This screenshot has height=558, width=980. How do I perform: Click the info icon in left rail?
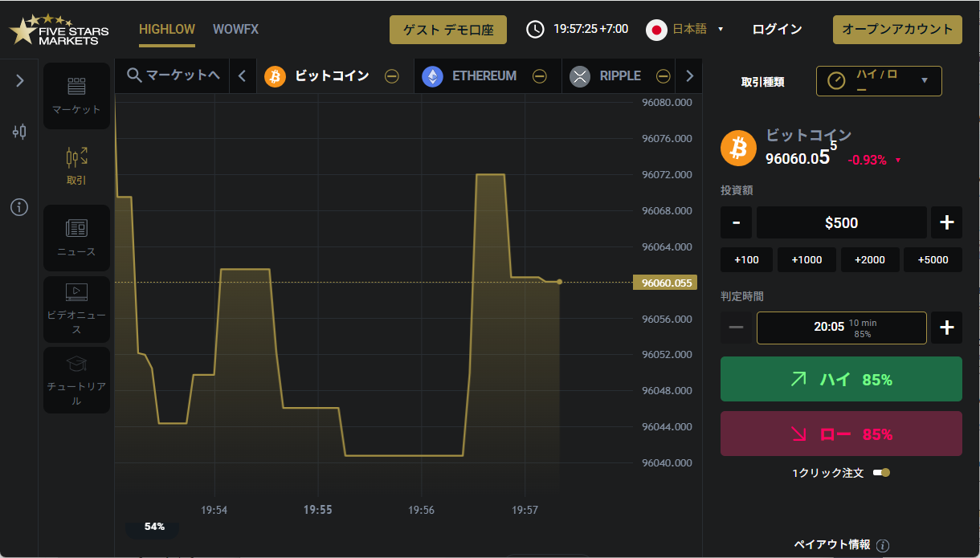pyautogui.click(x=19, y=207)
